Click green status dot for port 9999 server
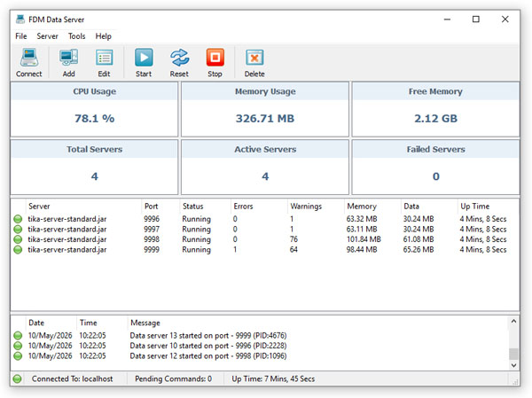The height and width of the screenshot is (398, 532). [18, 250]
